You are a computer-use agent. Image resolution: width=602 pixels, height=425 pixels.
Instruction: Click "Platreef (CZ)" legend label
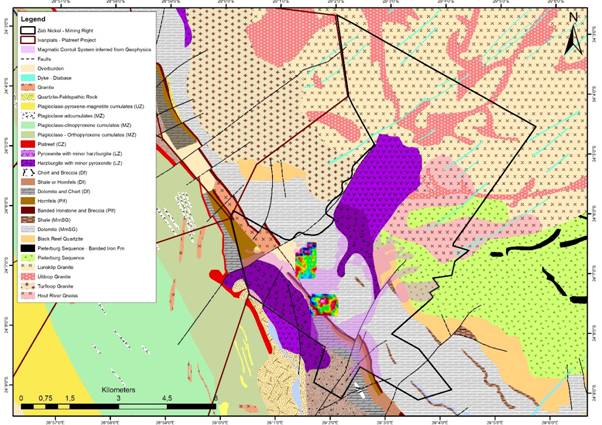click(52, 144)
